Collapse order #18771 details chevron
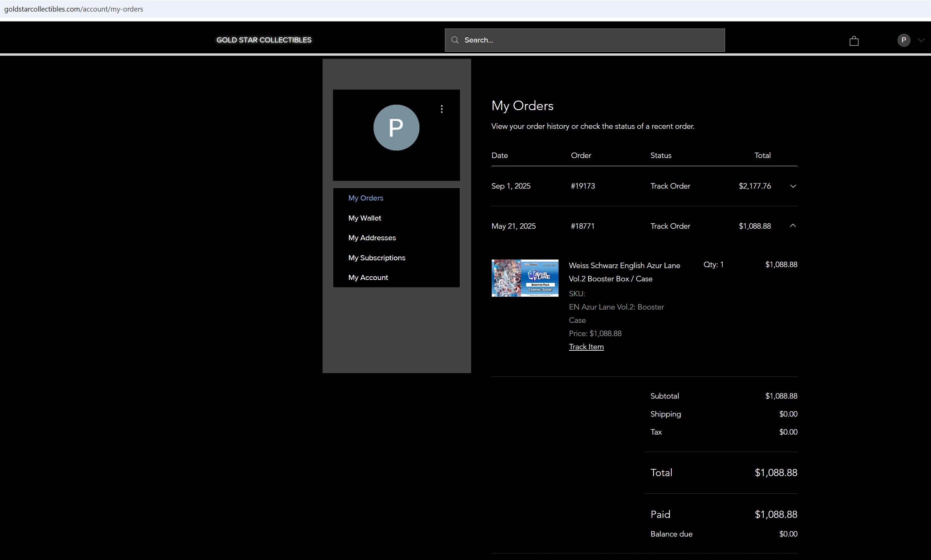Viewport: 931px width, 560px height. click(x=793, y=226)
